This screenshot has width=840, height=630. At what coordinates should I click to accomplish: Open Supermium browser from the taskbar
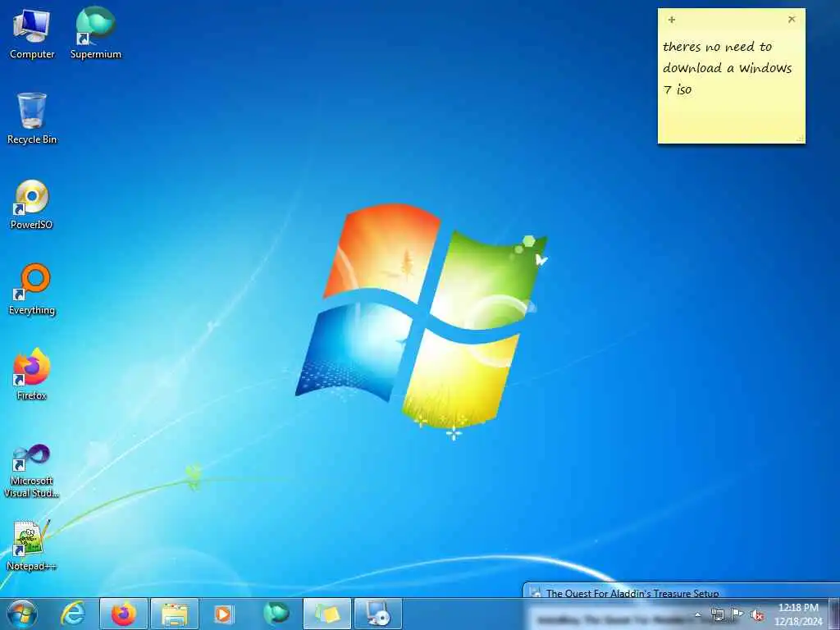[x=276, y=614]
